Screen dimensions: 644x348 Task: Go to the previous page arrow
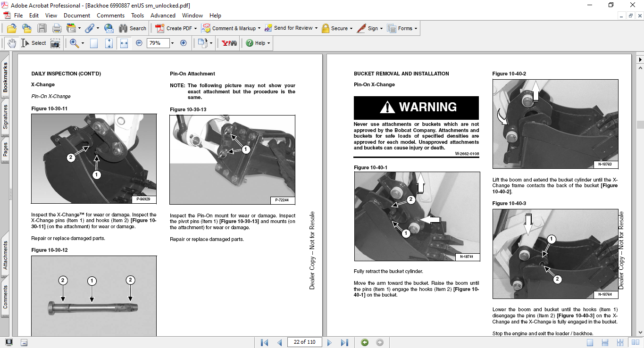coord(280,342)
